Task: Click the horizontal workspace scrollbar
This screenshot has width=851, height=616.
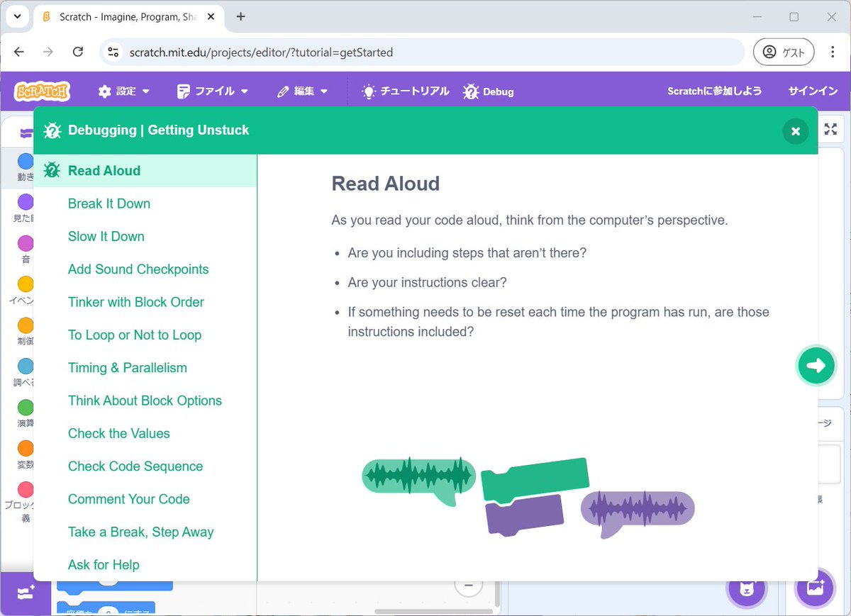Action: pyautogui.click(x=433, y=611)
